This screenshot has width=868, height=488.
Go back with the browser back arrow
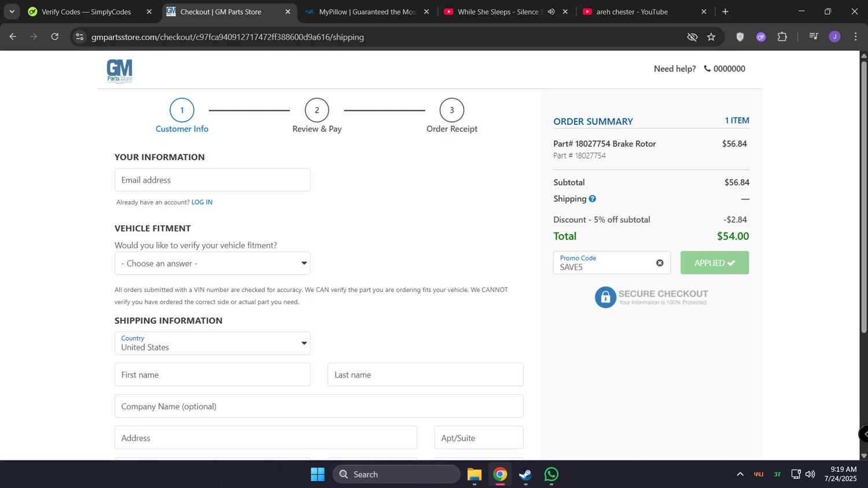click(13, 37)
